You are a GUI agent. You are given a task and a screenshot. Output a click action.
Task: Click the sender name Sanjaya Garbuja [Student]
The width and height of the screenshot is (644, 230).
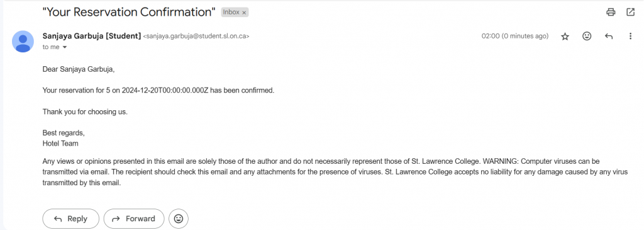(x=92, y=36)
